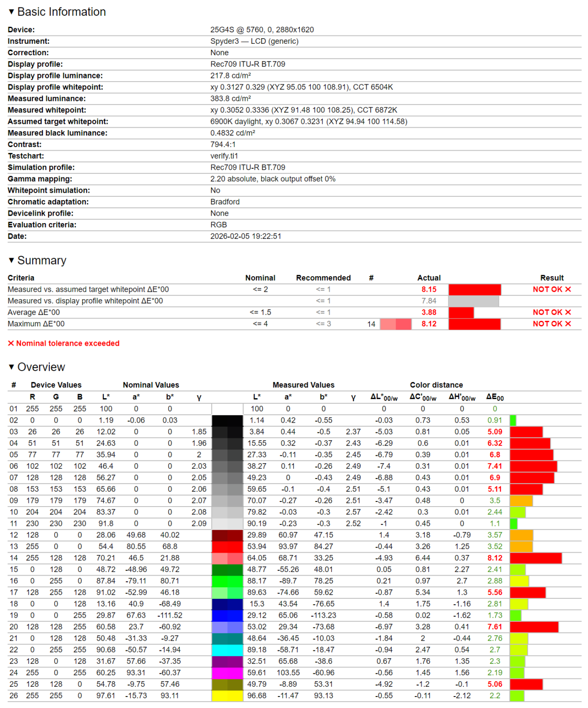Click the magenta patch swatch on row 24
The width and height of the screenshot is (588, 708).
(x=226, y=673)
